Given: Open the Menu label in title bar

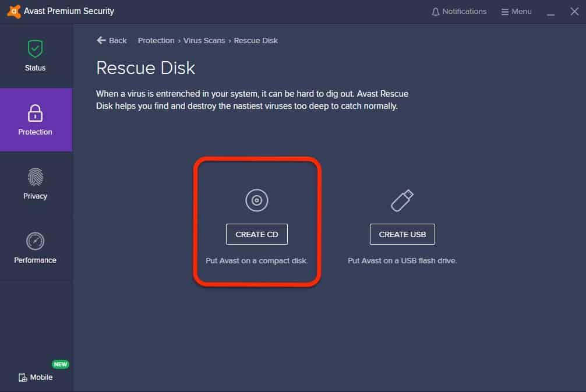Looking at the screenshot, I should coord(522,12).
